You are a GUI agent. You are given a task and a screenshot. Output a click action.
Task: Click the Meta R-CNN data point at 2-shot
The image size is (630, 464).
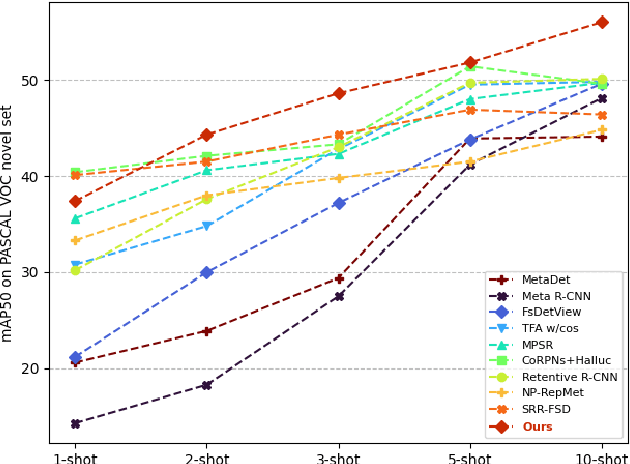[207, 386]
